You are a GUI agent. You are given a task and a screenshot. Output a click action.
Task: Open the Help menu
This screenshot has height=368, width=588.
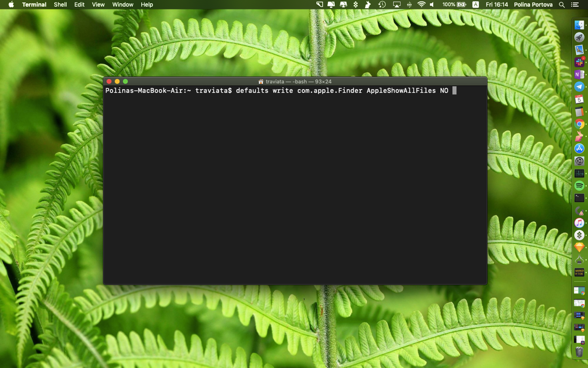tap(147, 5)
